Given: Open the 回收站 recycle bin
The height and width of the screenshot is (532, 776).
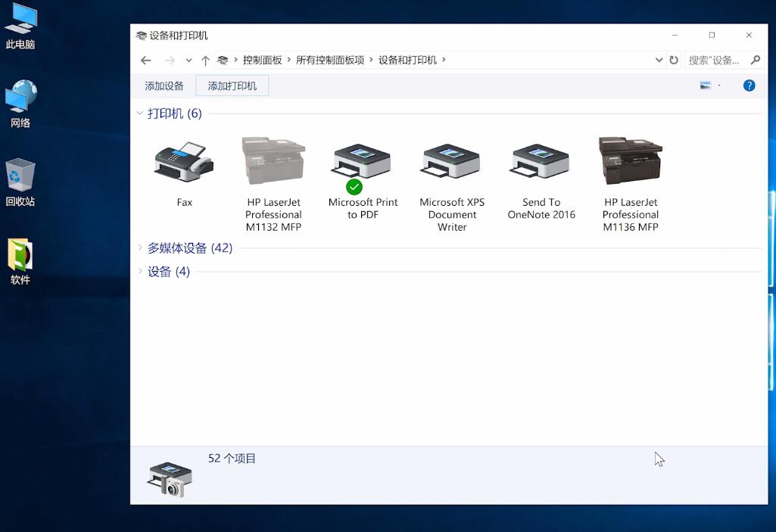Looking at the screenshot, I should coord(20,176).
